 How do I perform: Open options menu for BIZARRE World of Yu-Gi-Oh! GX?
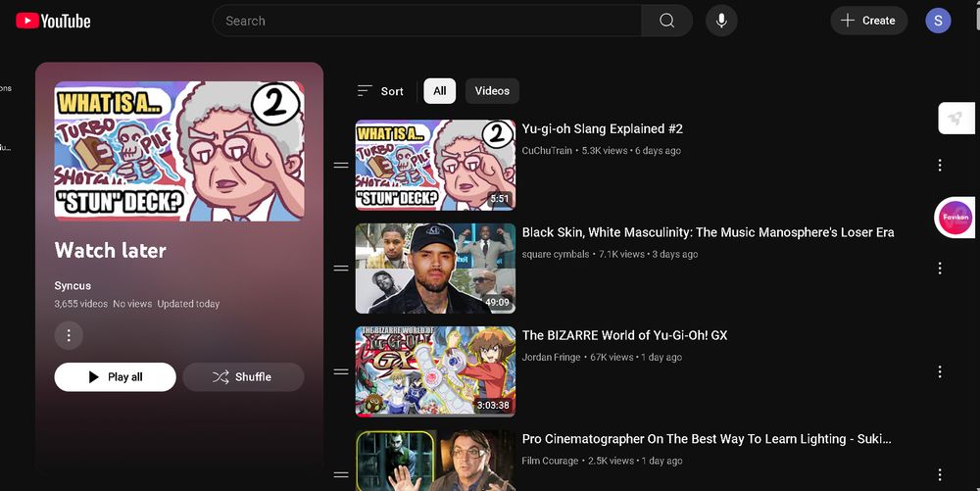tap(940, 372)
